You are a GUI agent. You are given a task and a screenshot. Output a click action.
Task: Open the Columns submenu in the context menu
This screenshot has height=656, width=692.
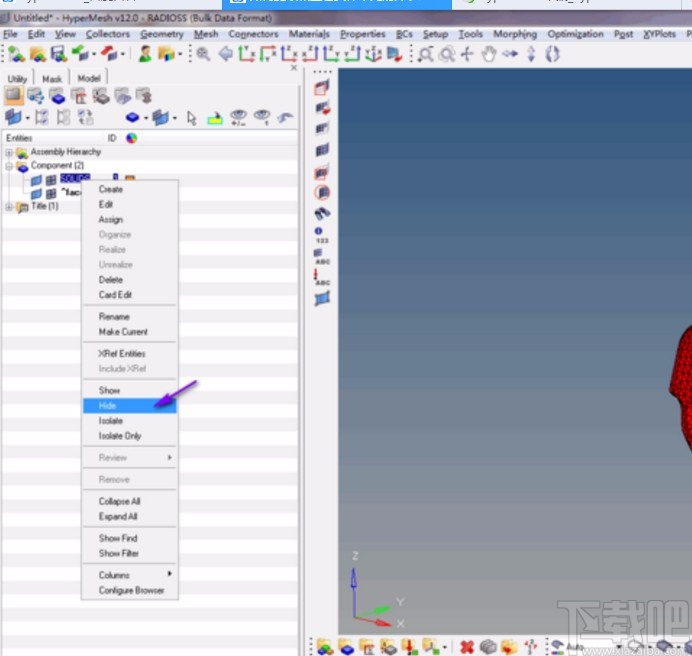114,575
